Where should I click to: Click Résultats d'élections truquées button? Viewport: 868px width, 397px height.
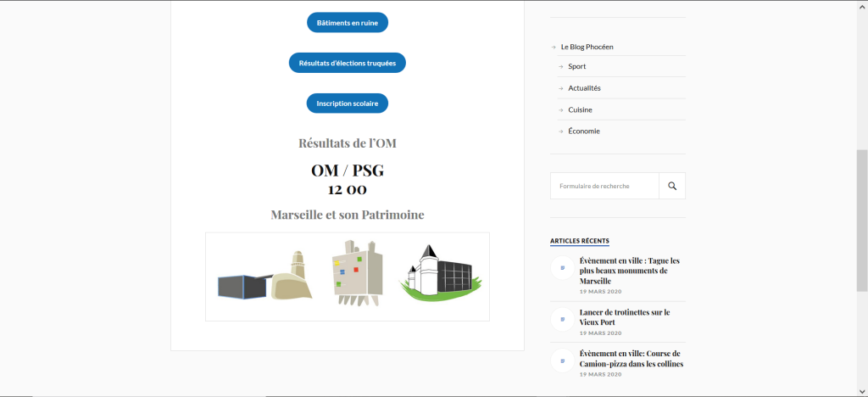(x=347, y=63)
